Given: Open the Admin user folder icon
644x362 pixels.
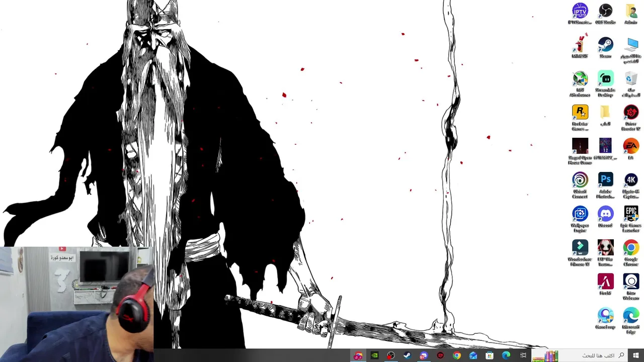Looking at the screenshot, I should coord(631,14).
